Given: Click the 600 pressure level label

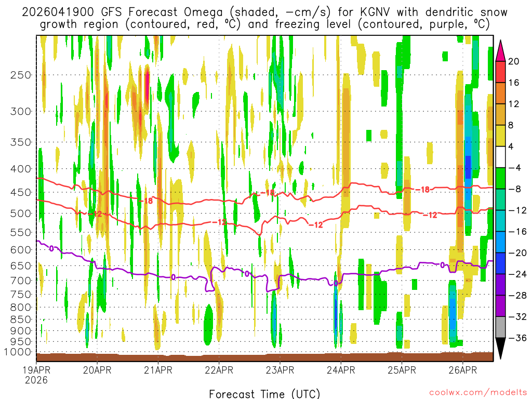Looking at the screenshot, I should pos(21,250).
